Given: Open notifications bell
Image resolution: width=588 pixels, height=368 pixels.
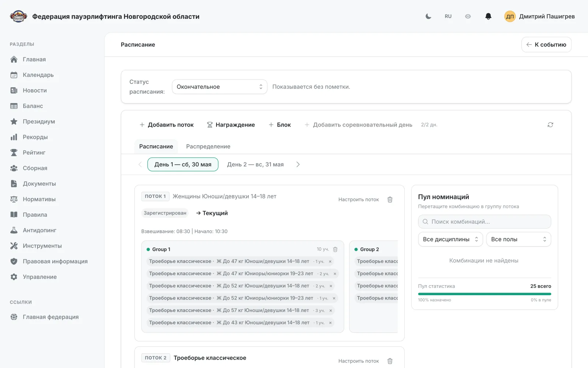Looking at the screenshot, I should pyautogui.click(x=488, y=16).
